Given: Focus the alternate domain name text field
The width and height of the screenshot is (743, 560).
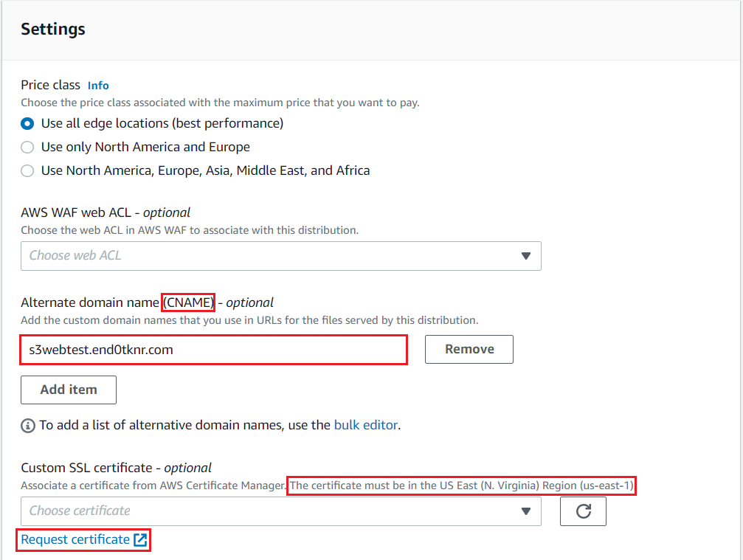Looking at the screenshot, I should [x=213, y=350].
